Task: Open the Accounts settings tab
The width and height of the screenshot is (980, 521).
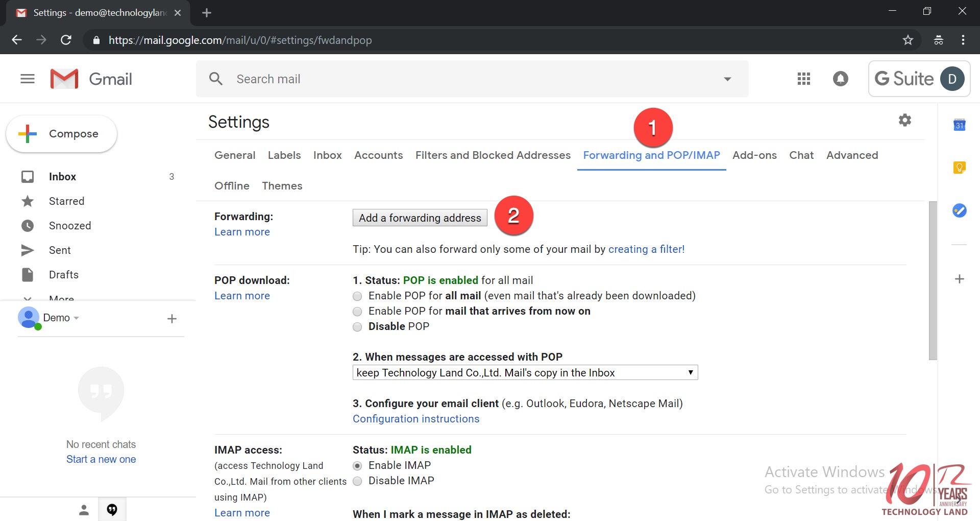Action: point(379,155)
